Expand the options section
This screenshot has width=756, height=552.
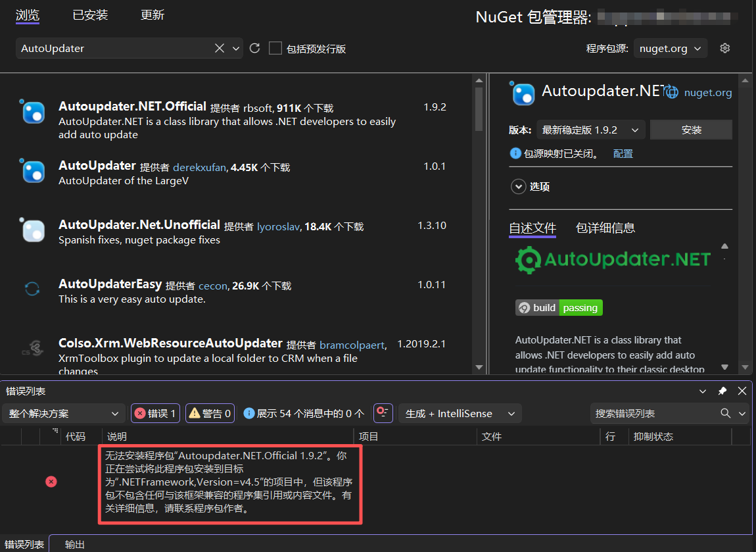pyautogui.click(x=518, y=186)
